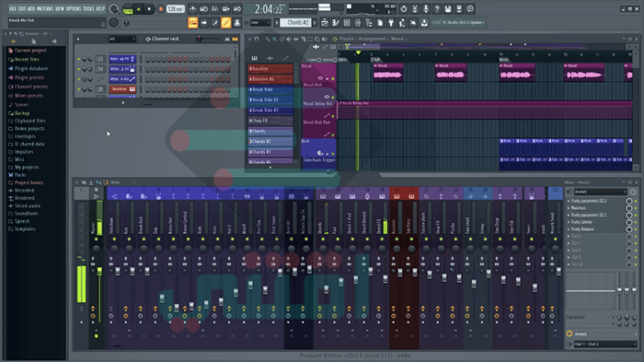Toggle countdown before recording icon

tap(214, 9)
